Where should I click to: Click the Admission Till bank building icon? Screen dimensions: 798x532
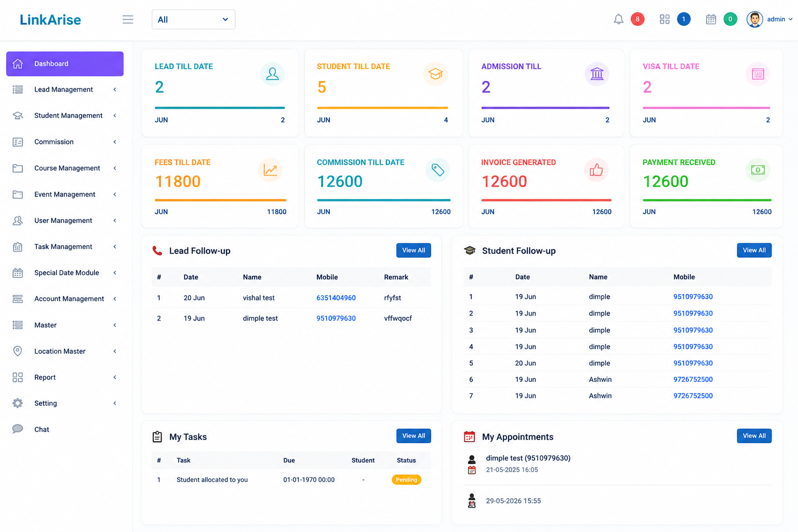(597, 74)
